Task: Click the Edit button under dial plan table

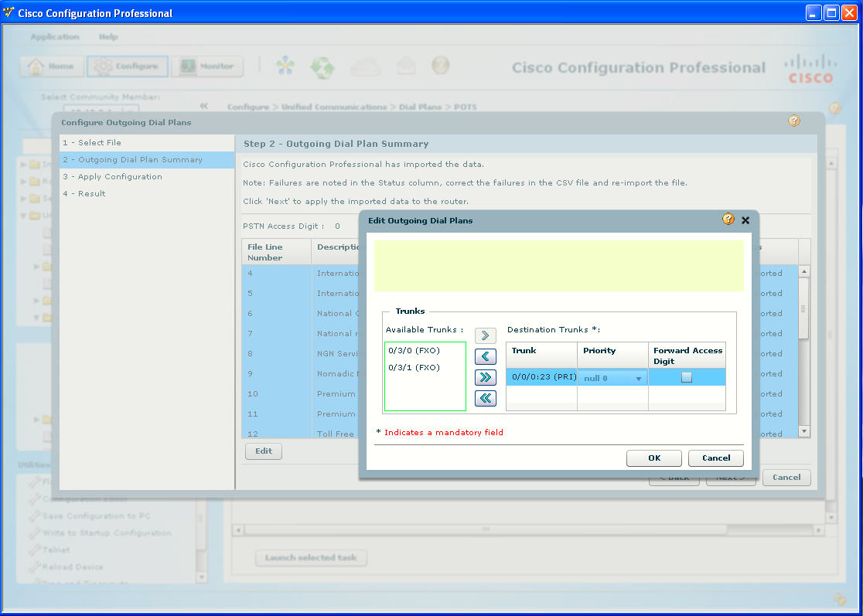Action: [x=264, y=451]
